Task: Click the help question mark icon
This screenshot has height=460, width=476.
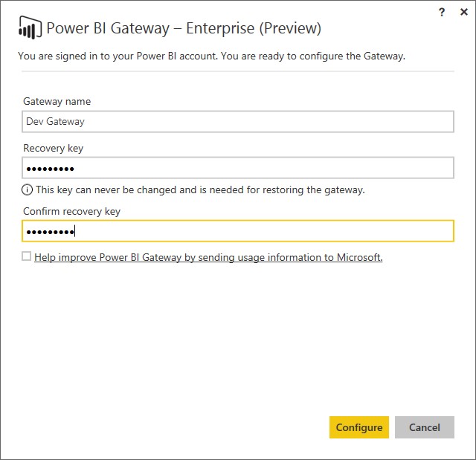Action: [442, 12]
